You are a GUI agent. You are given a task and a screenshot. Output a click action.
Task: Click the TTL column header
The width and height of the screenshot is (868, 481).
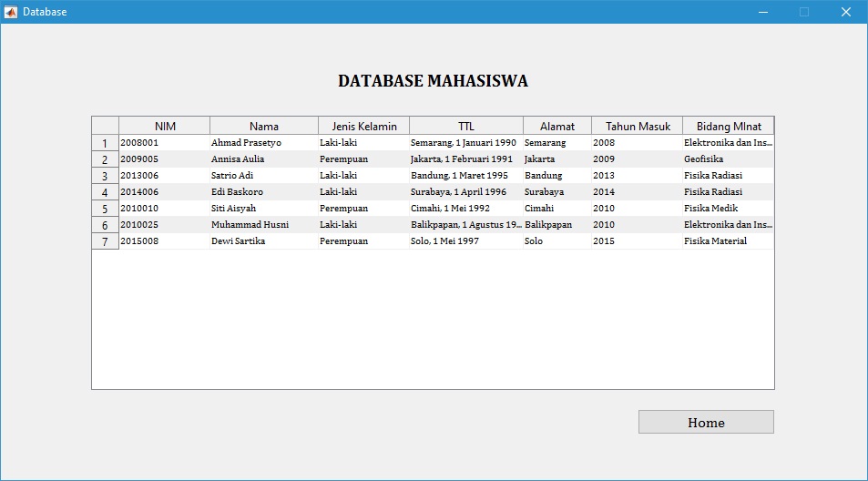point(466,126)
